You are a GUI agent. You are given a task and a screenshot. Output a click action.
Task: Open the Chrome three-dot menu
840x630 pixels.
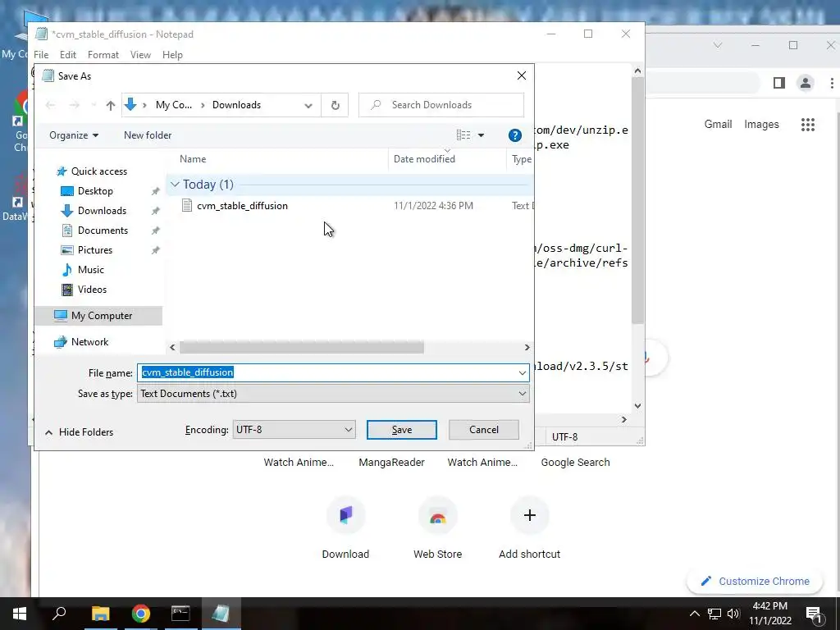(832, 83)
